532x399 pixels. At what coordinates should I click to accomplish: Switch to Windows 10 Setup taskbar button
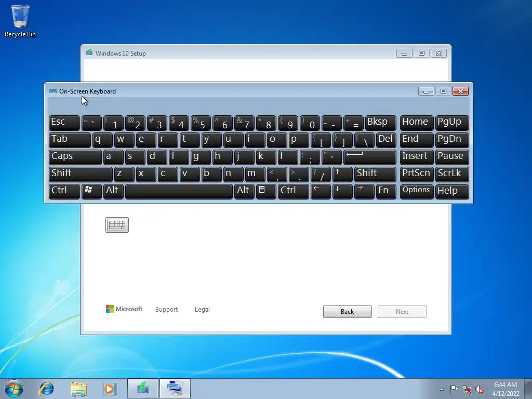(x=143, y=389)
